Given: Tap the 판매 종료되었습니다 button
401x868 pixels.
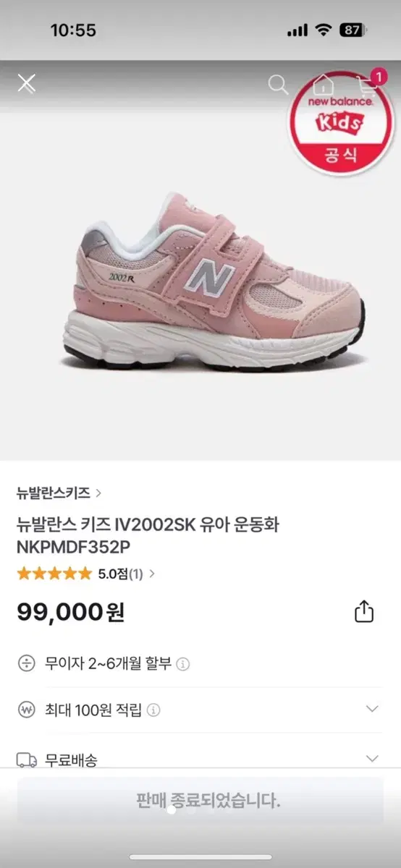Looking at the screenshot, I should (200, 801).
